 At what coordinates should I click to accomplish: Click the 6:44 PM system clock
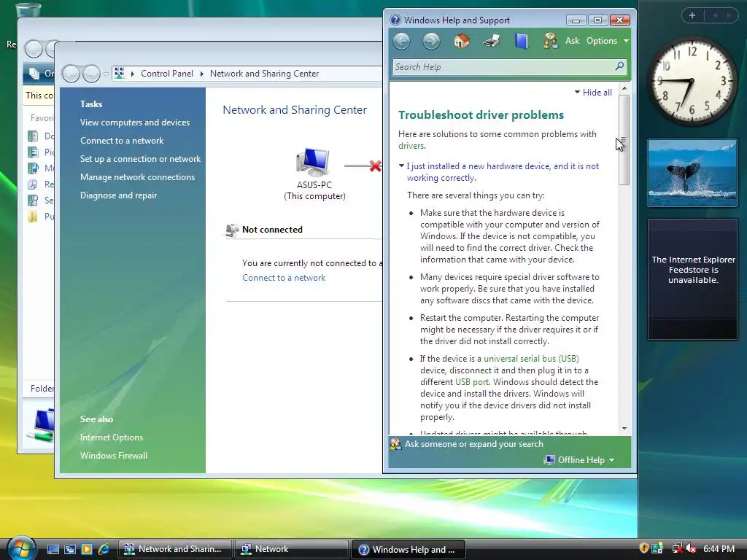tap(719, 548)
